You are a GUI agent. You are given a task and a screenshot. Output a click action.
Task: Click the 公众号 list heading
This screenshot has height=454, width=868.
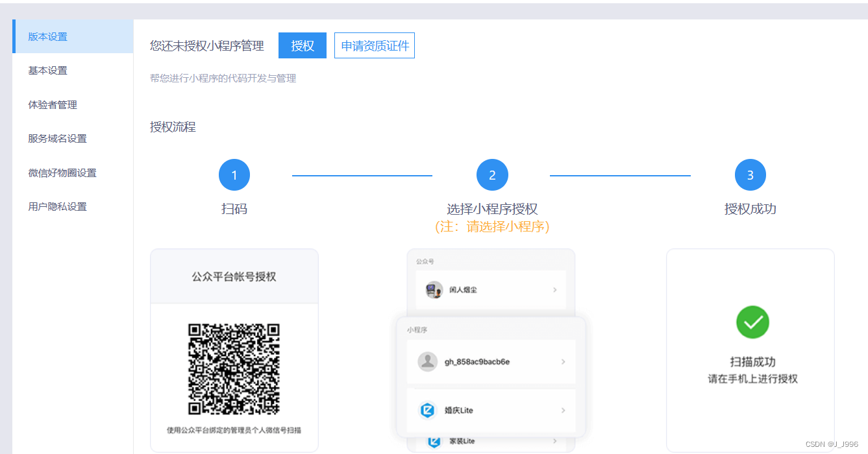point(425,261)
